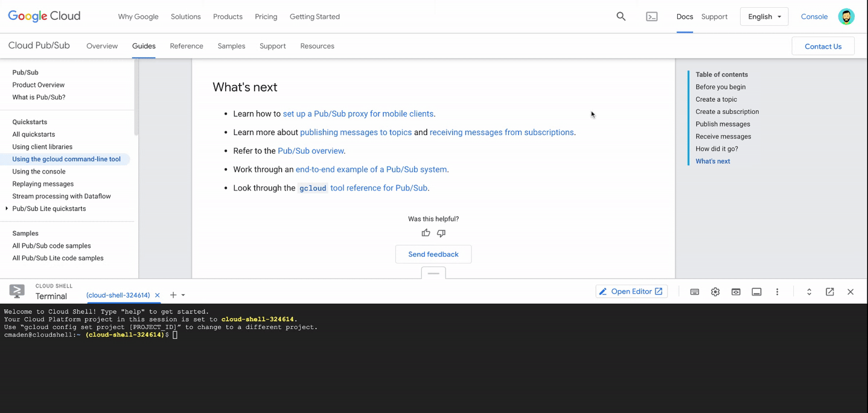Open the Support tab under Cloud Pub/Sub

273,46
